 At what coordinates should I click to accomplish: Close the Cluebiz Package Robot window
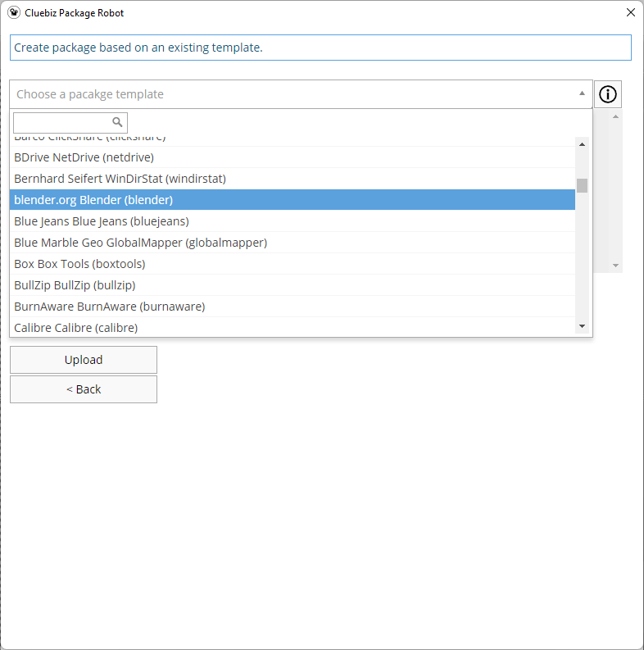(630, 13)
